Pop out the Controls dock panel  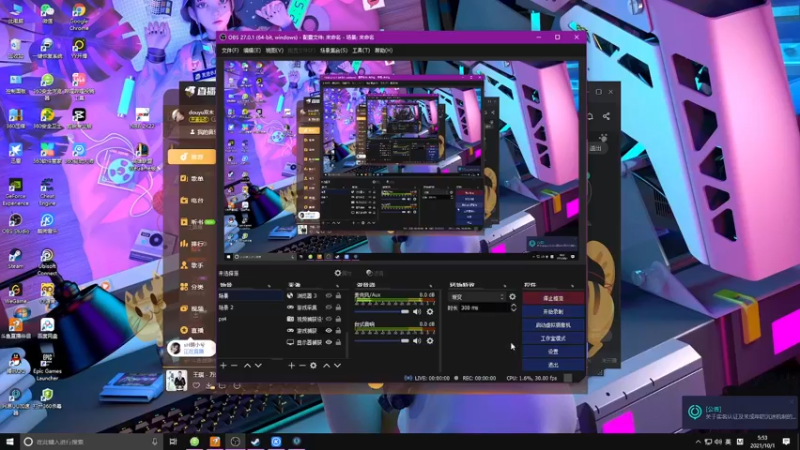[572, 285]
